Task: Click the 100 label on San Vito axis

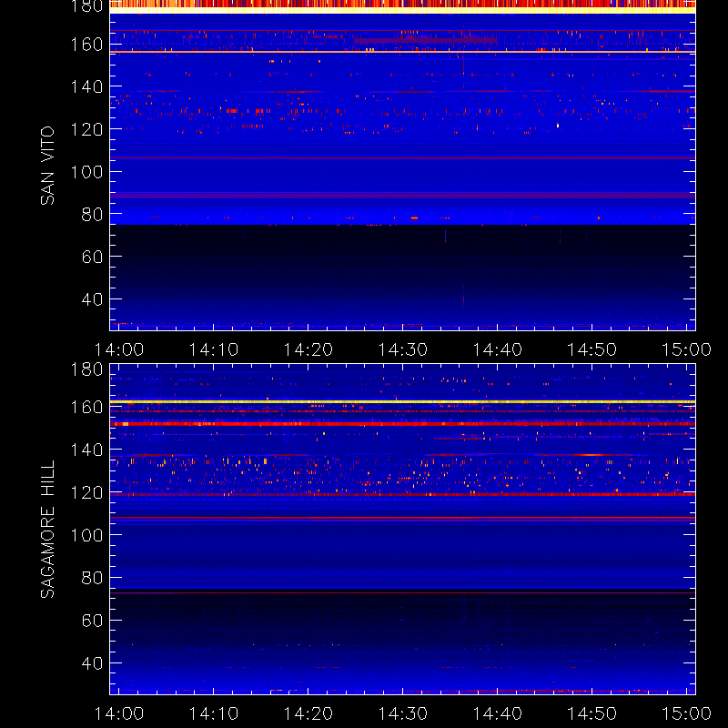Action: [x=86, y=172]
